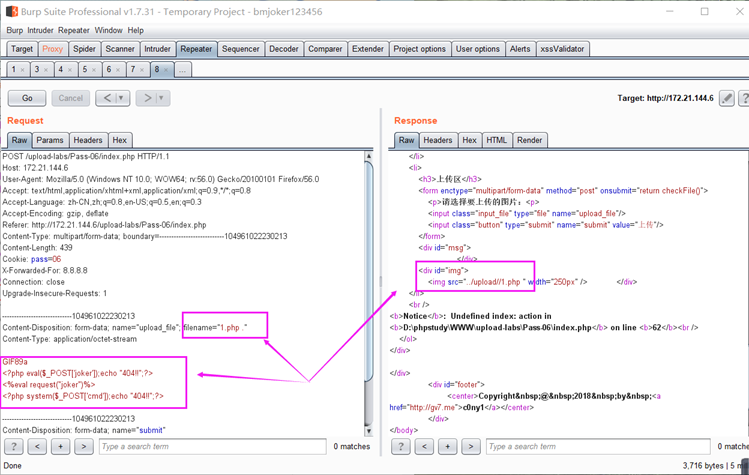Switch to the Decoder tab
This screenshot has height=475, width=749.
tap(283, 49)
